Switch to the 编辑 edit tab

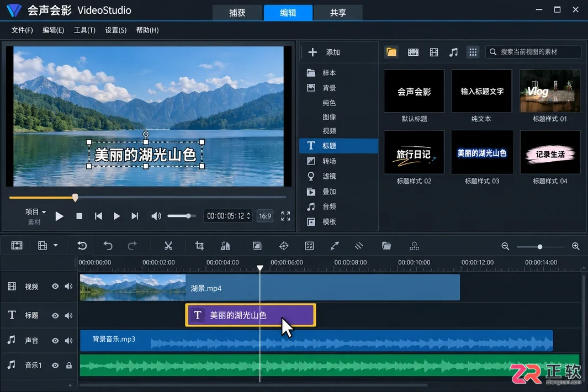pos(288,13)
